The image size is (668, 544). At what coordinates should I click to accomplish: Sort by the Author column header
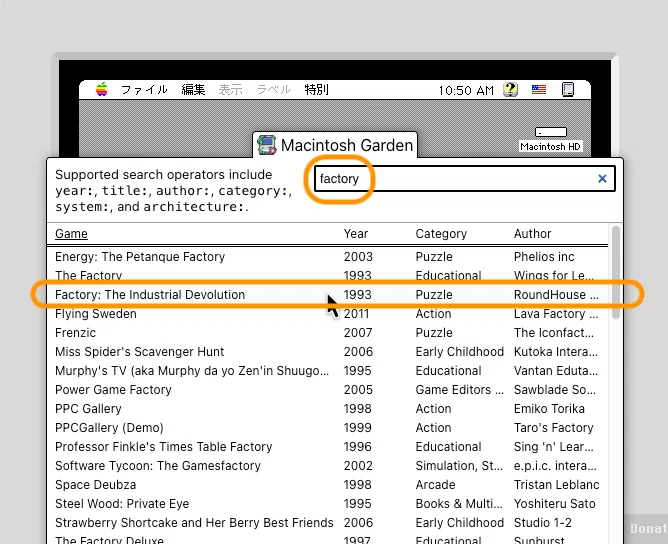pos(532,233)
